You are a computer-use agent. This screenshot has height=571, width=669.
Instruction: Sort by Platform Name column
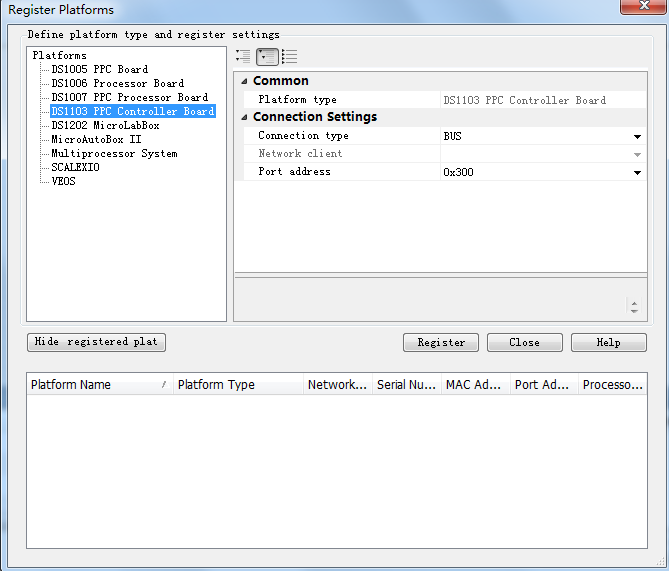[99, 385]
